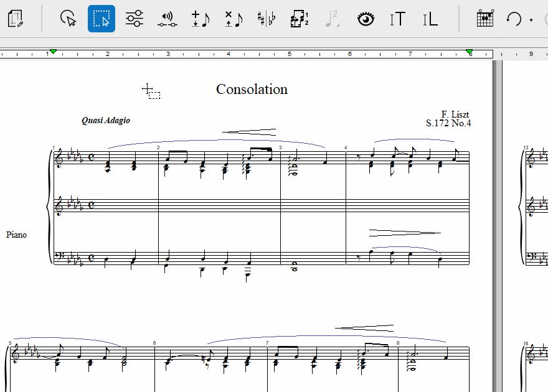Click the add note tool
Screen dimensions: 548x392
pyautogui.click(x=201, y=19)
